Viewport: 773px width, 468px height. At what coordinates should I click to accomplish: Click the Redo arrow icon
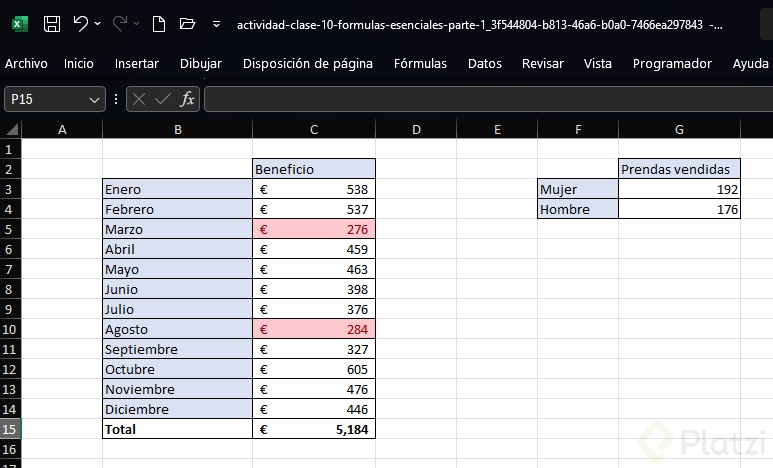119,23
